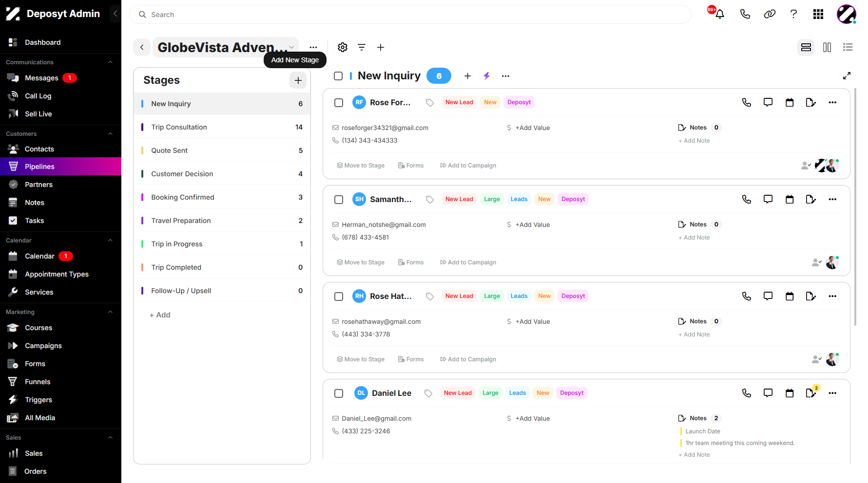
Task: Check the Rose Hat... card checkbox
Action: (x=339, y=296)
